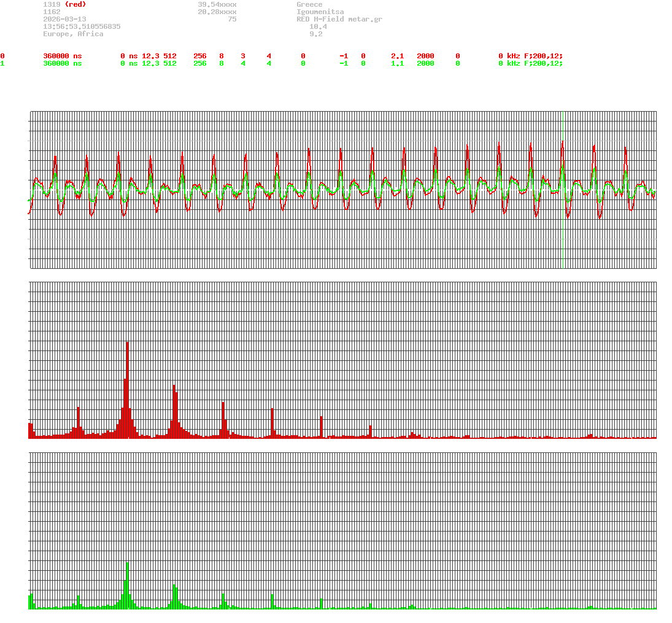Select the red channel label "(red)"

click(x=75, y=4)
